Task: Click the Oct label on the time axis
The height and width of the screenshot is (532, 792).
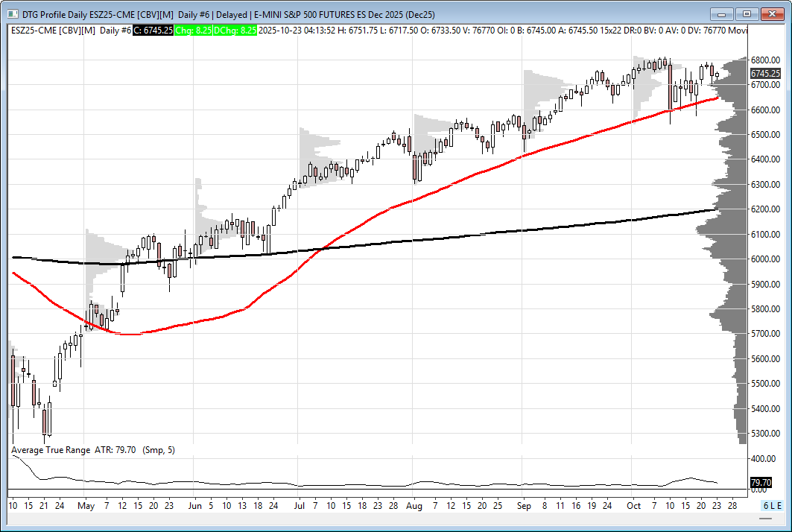Action: tap(633, 505)
